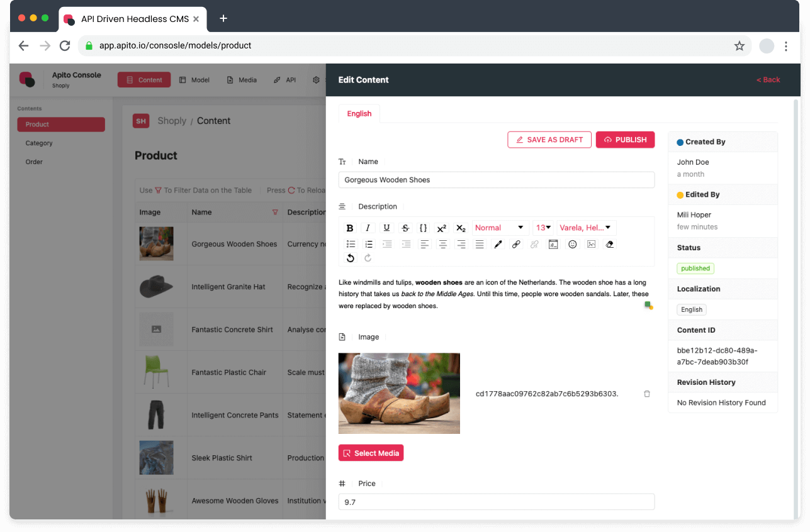Open the Media menu in top navigation
810x532 pixels.
242,80
